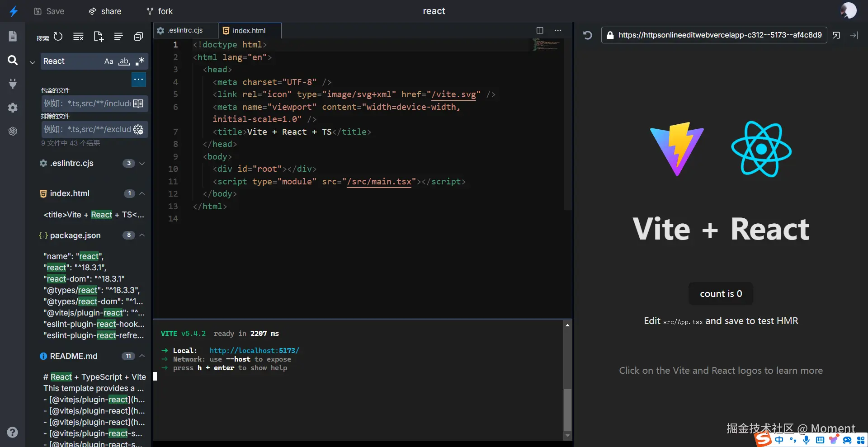Open Sogou soft keyboard
The image size is (868, 447).
coord(820,440)
